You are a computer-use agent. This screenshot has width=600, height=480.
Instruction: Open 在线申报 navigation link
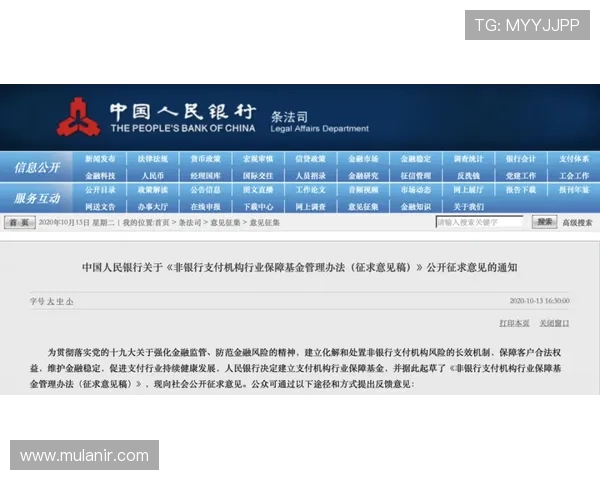(205, 207)
